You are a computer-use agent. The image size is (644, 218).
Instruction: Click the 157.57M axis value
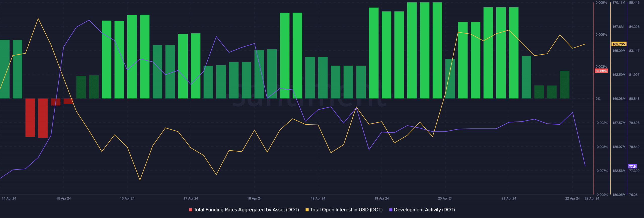tap(619, 123)
